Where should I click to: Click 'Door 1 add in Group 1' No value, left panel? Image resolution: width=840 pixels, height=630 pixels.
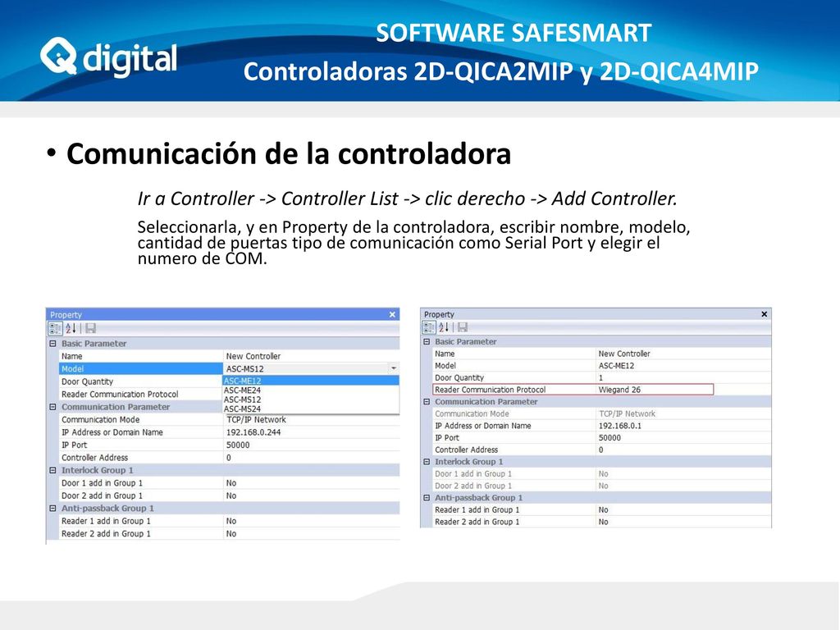click(x=311, y=482)
